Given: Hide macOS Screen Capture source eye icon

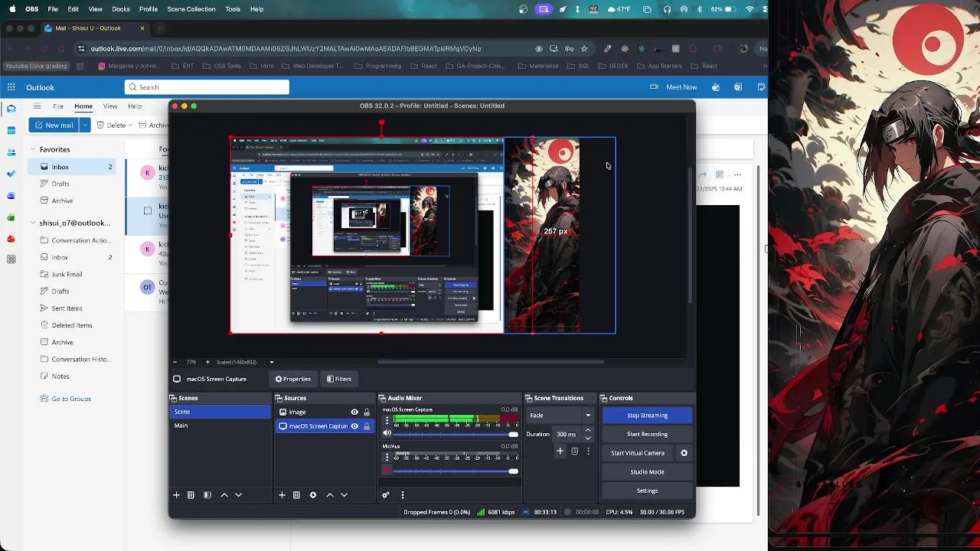Looking at the screenshot, I should pyautogui.click(x=354, y=425).
